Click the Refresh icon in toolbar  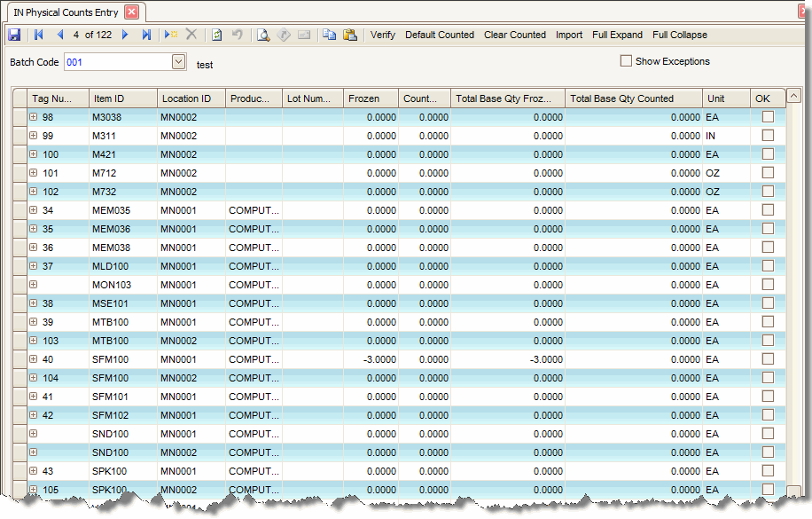pos(216,35)
